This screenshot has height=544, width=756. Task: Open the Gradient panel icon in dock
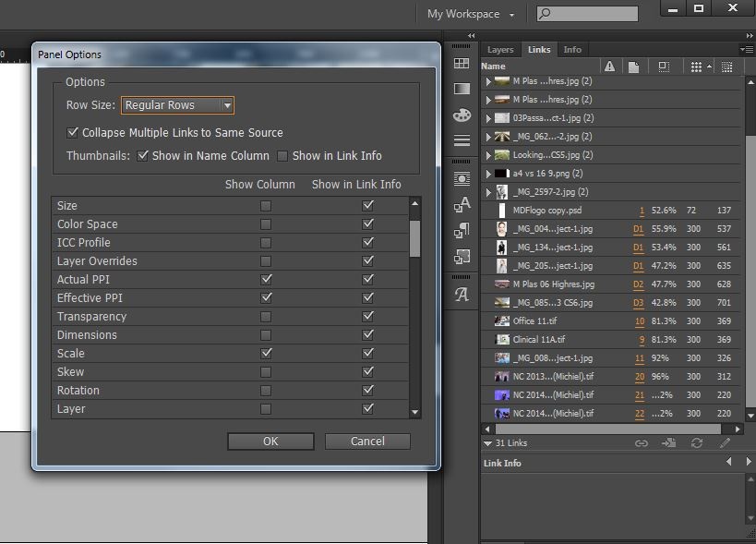click(x=462, y=89)
